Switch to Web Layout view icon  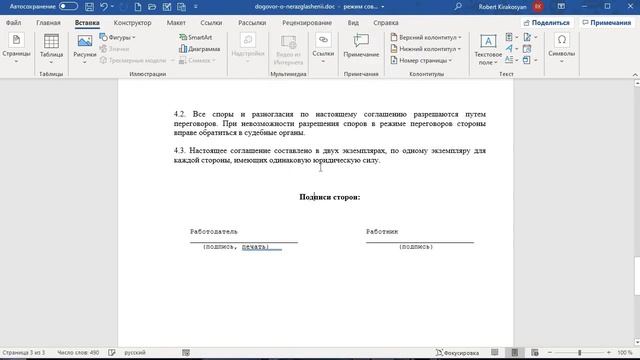click(535, 352)
